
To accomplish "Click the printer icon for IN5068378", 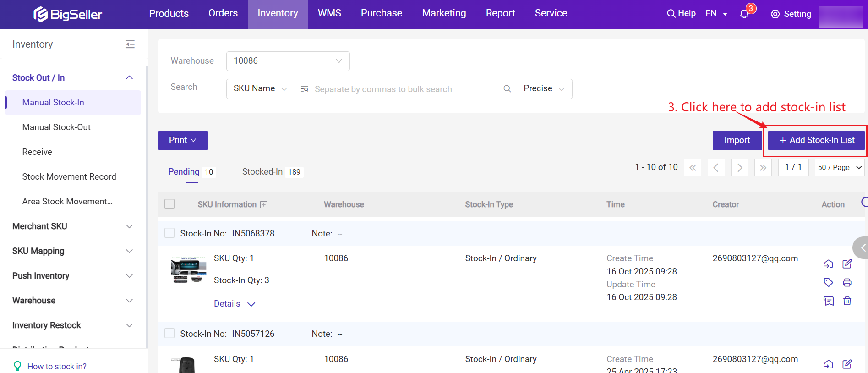I will pos(847,283).
